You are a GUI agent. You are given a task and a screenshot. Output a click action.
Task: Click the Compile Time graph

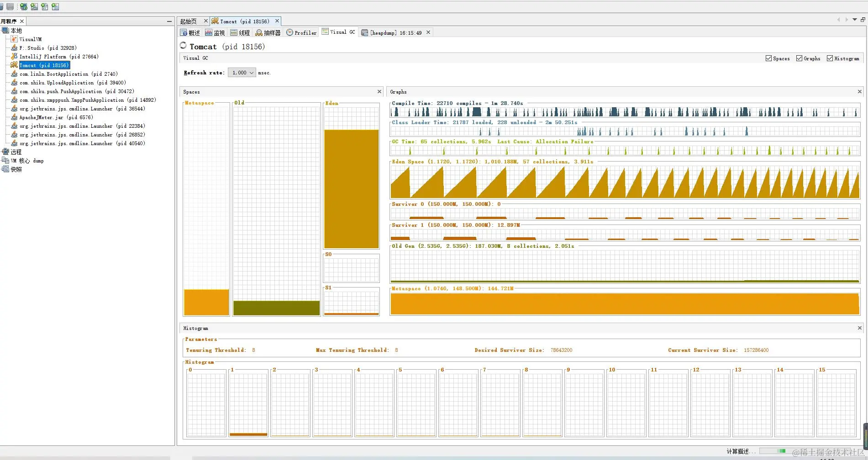click(x=625, y=112)
